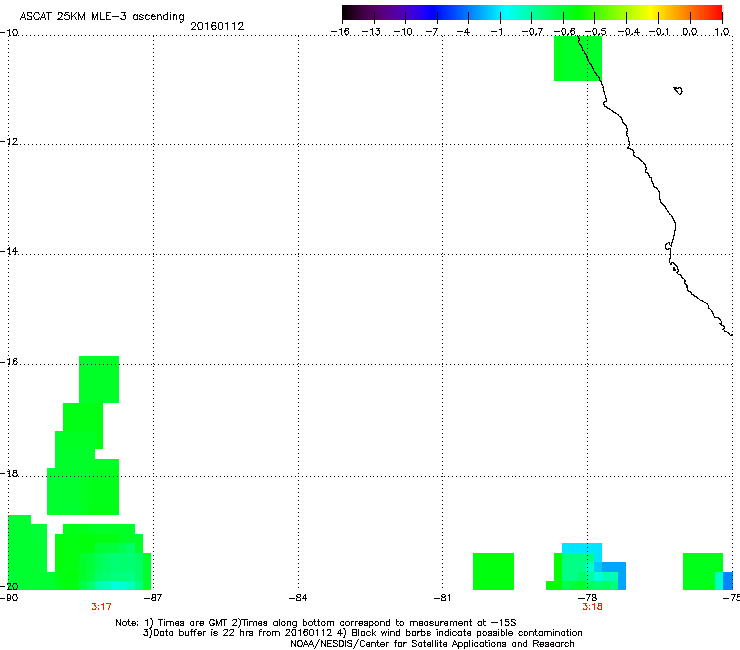Click the color bar label '-4'

[x=463, y=32]
